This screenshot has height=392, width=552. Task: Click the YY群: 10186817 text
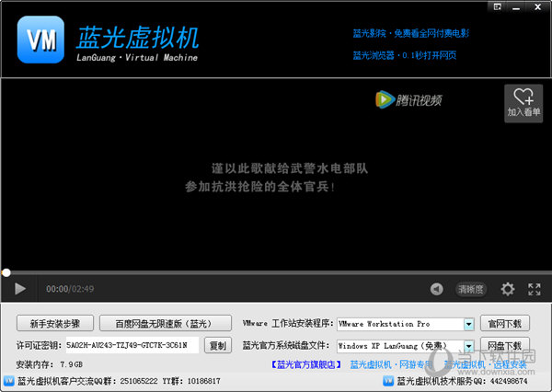click(191, 381)
